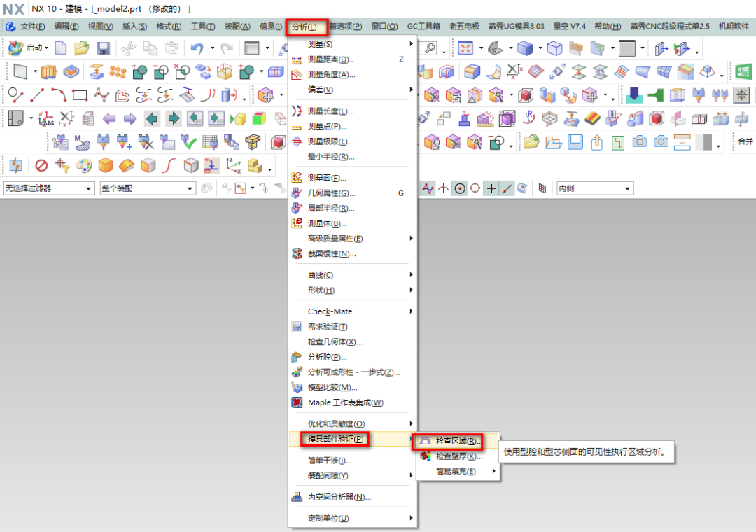Select the Line sketch tool
756x532 pixels.
(x=37, y=94)
